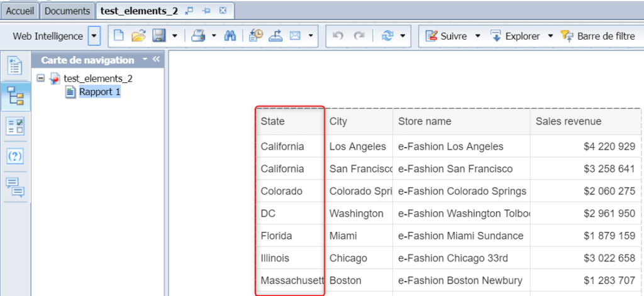Collapse the Carte de navigation panel

coord(157,60)
